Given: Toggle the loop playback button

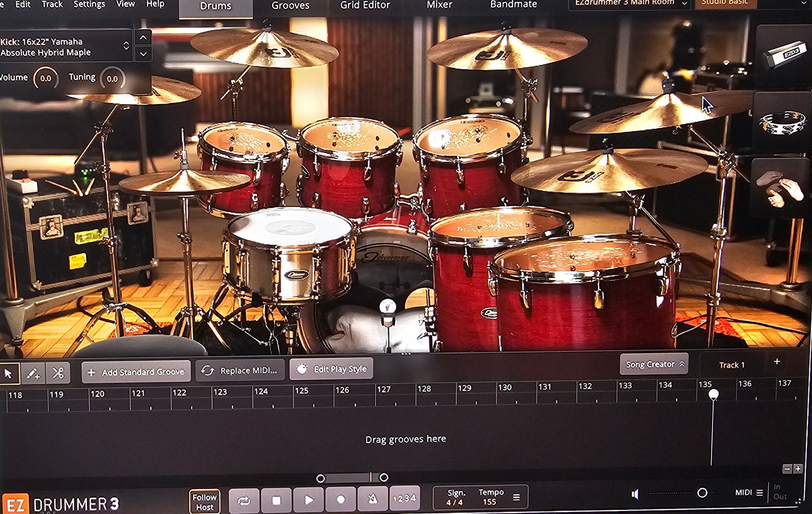Looking at the screenshot, I should pos(244,501).
